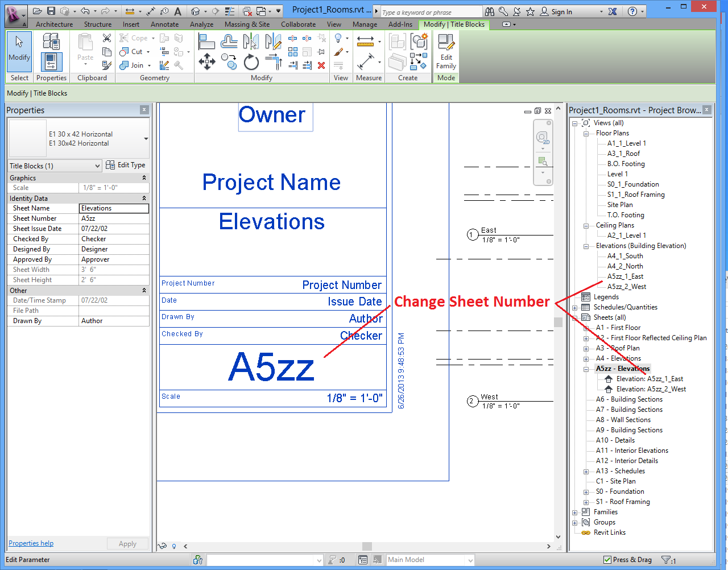The height and width of the screenshot is (570, 728).
Task: Open the Properties help link
Action: click(x=31, y=543)
